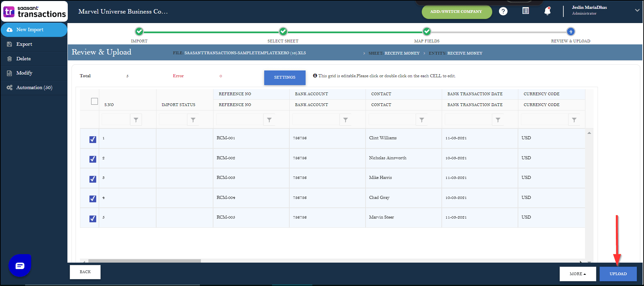Viewport: 644px width, 286px height.
Task: Uncheck the row for RCM-003
Action: click(93, 179)
